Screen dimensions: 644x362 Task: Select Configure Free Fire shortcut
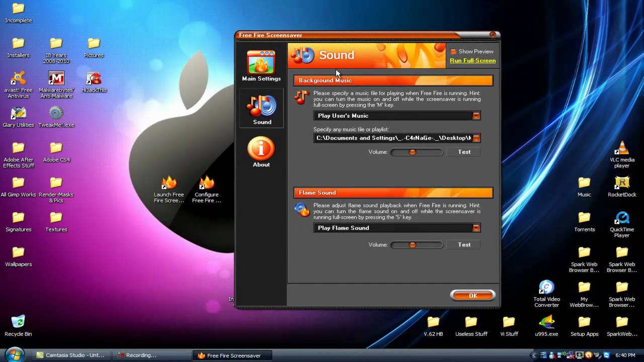[x=207, y=189]
